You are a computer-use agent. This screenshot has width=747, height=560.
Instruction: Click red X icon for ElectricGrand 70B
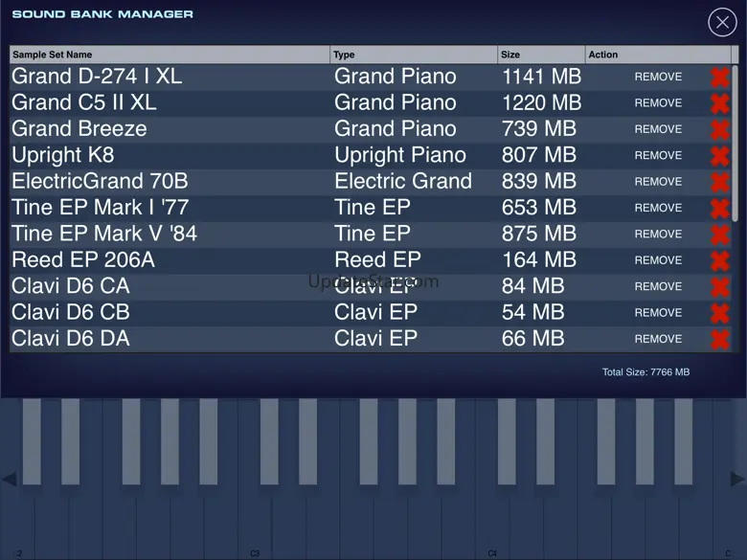pos(719,182)
